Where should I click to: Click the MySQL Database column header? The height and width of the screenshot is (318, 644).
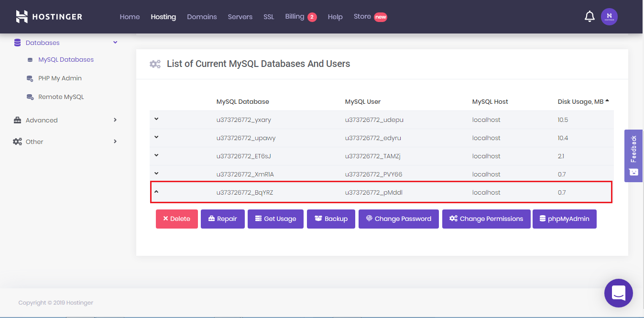[x=243, y=101]
